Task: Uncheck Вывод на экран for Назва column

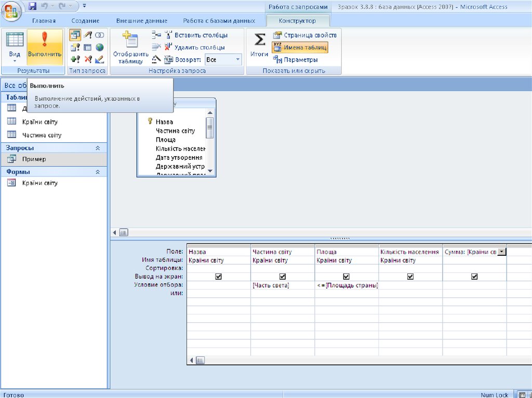Action: (x=218, y=277)
